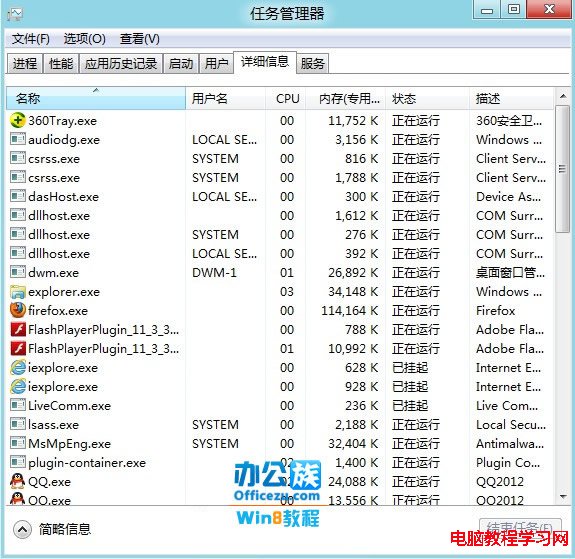Sort by CPU column header
This screenshot has width=575, height=559.
point(285,98)
